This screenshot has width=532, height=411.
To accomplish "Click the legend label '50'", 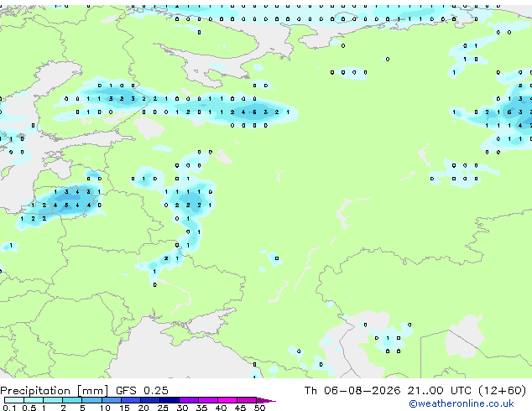I will (x=259, y=408).
